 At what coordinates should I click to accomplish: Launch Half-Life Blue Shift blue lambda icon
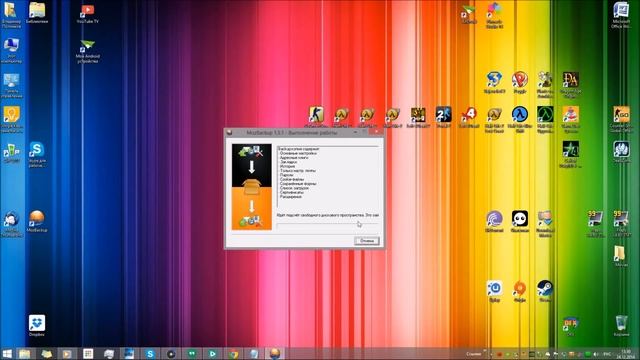(520, 119)
